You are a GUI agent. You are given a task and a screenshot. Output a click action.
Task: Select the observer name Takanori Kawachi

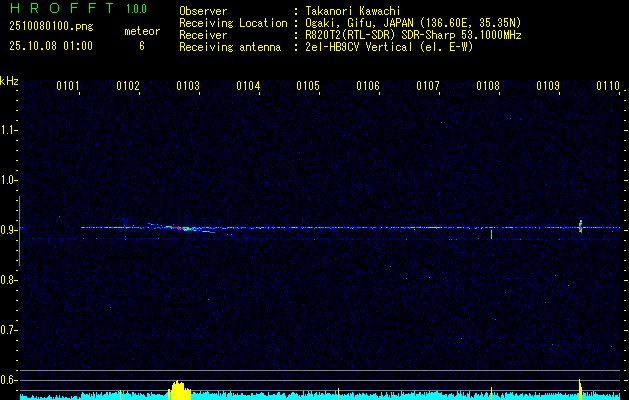point(352,11)
